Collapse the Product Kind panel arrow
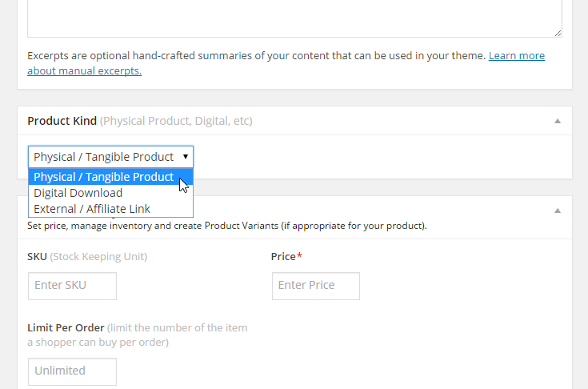Image resolution: width=588 pixels, height=389 pixels. click(x=558, y=121)
